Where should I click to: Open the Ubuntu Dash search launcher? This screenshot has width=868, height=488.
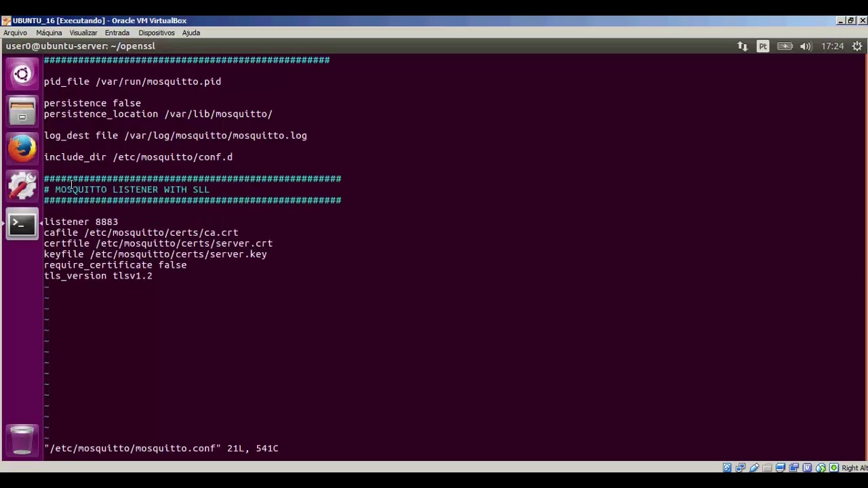point(22,74)
